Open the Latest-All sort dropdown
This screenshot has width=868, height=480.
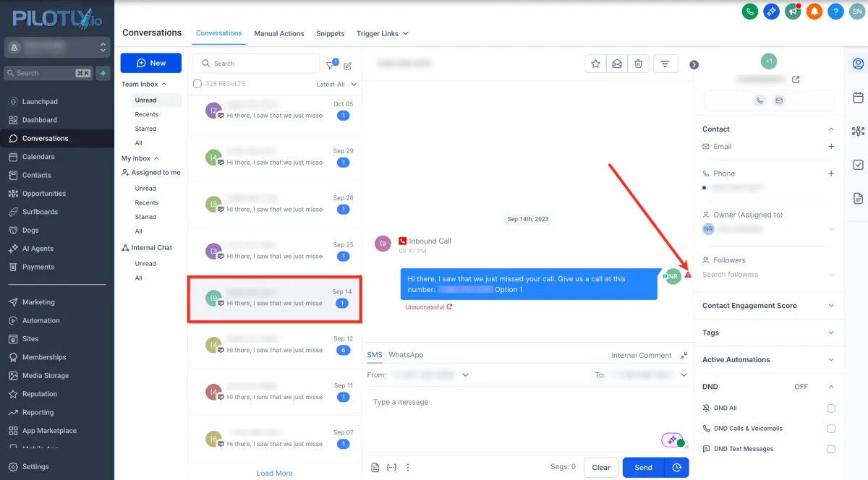click(x=336, y=84)
